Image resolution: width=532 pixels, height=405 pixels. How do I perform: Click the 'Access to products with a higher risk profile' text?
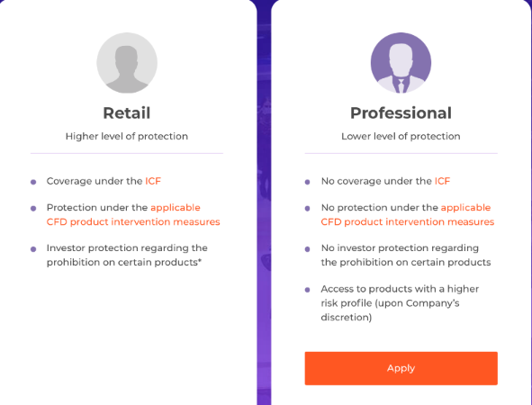[x=400, y=303]
